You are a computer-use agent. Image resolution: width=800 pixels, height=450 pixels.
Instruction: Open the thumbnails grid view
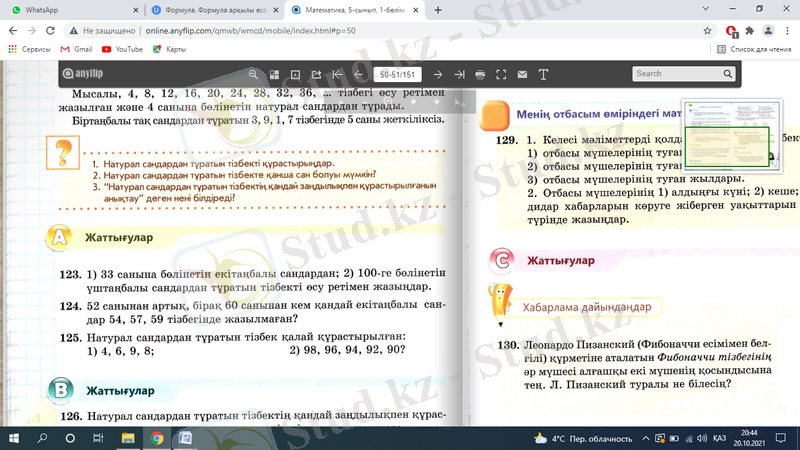[275, 74]
